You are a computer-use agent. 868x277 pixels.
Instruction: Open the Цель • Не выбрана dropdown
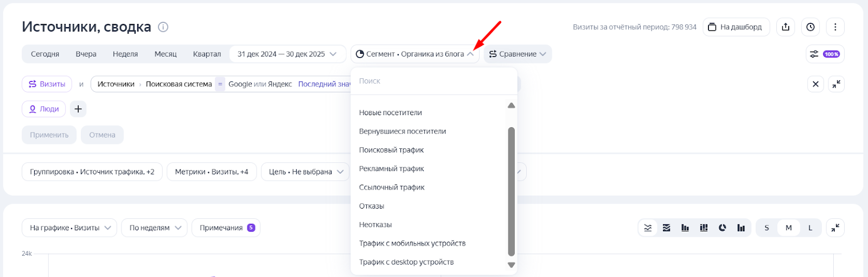[x=305, y=172]
